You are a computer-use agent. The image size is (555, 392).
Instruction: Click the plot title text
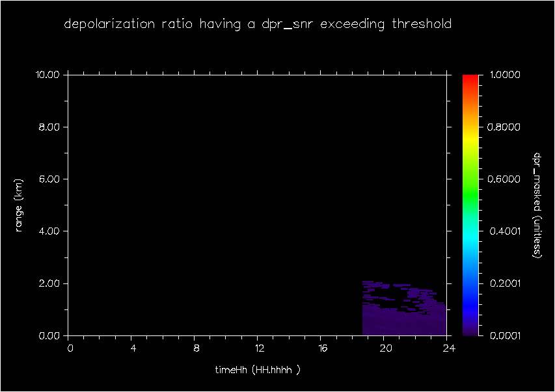[258, 25]
